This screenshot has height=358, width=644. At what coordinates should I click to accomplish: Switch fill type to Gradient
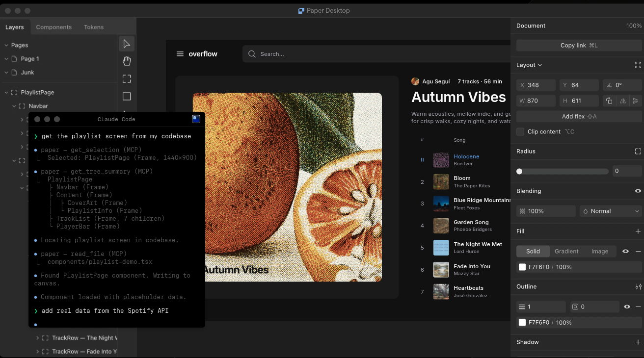point(566,252)
